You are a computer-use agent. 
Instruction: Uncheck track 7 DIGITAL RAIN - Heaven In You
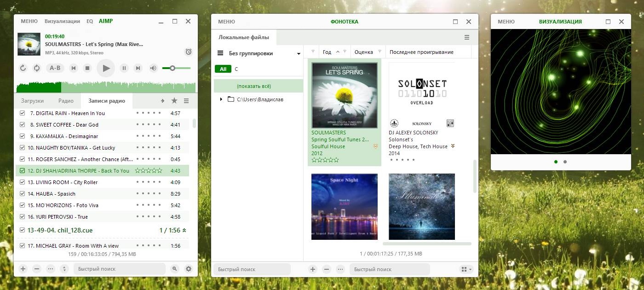pyautogui.click(x=23, y=113)
